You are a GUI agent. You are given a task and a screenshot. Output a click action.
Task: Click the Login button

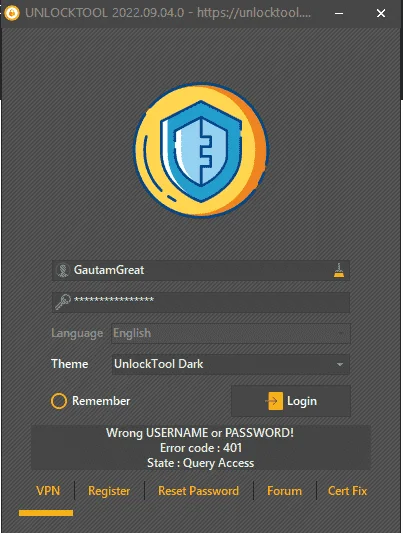291,401
